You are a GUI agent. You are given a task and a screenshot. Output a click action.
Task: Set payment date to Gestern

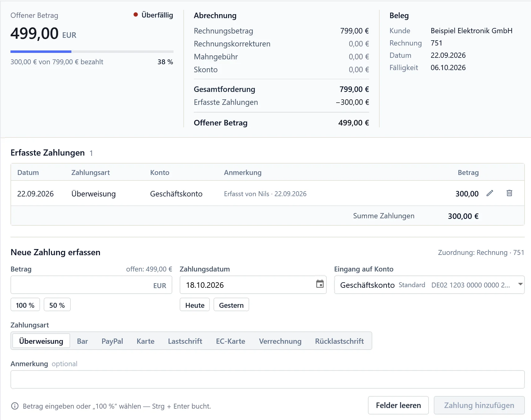pyautogui.click(x=231, y=305)
